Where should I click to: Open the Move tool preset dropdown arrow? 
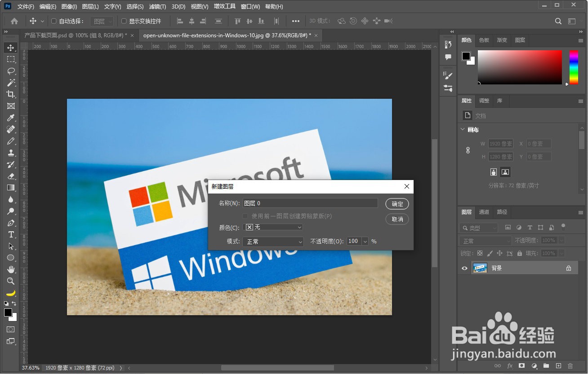tap(43, 21)
